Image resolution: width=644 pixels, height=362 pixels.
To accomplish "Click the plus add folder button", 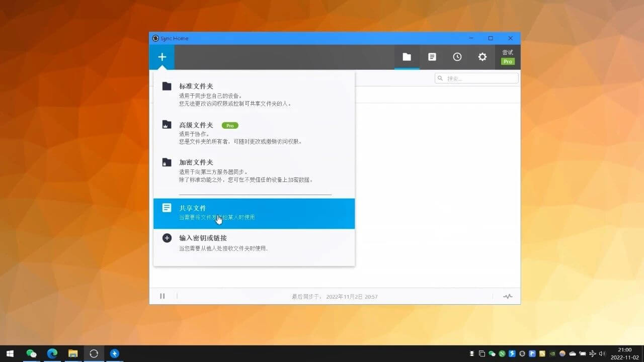I will click(x=162, y=57).
